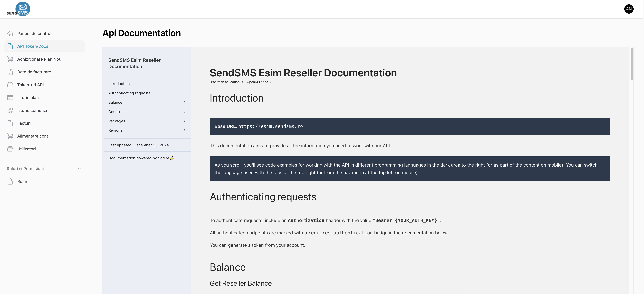This screenshot has height=294, width=644.
Task: Open the OpenAPI spec link
Action: click(259, 82)
